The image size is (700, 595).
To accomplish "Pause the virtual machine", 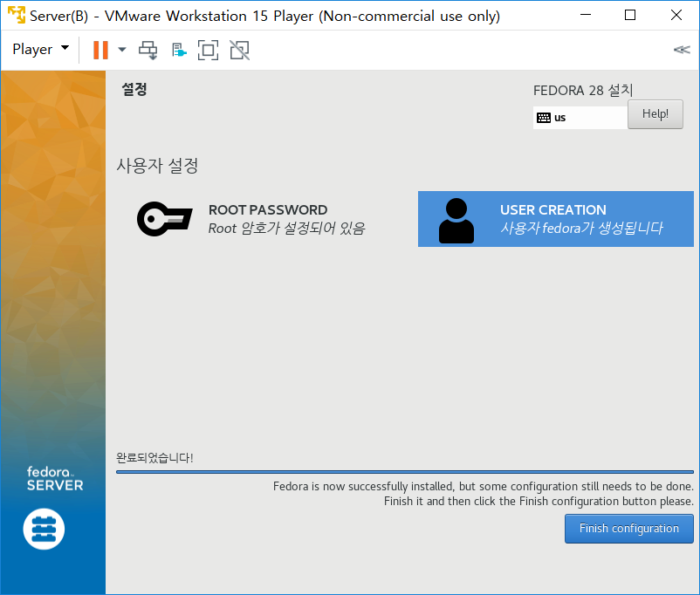I will 100,50.
